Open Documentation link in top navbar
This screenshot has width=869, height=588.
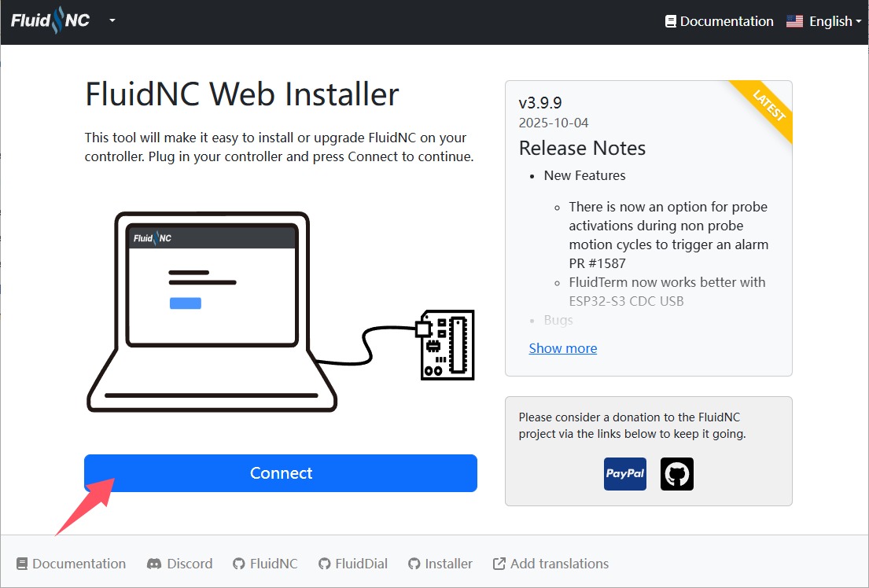click(x=719, y=21)
